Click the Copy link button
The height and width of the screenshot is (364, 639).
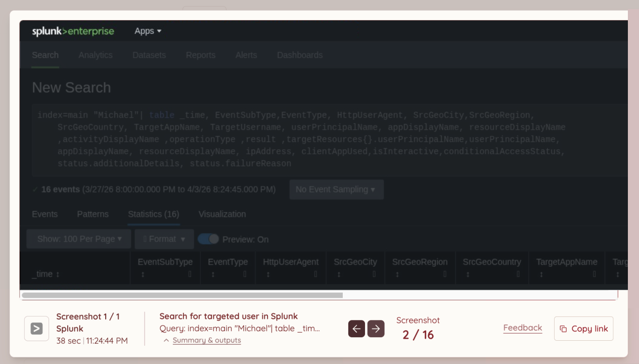point(584,329)
